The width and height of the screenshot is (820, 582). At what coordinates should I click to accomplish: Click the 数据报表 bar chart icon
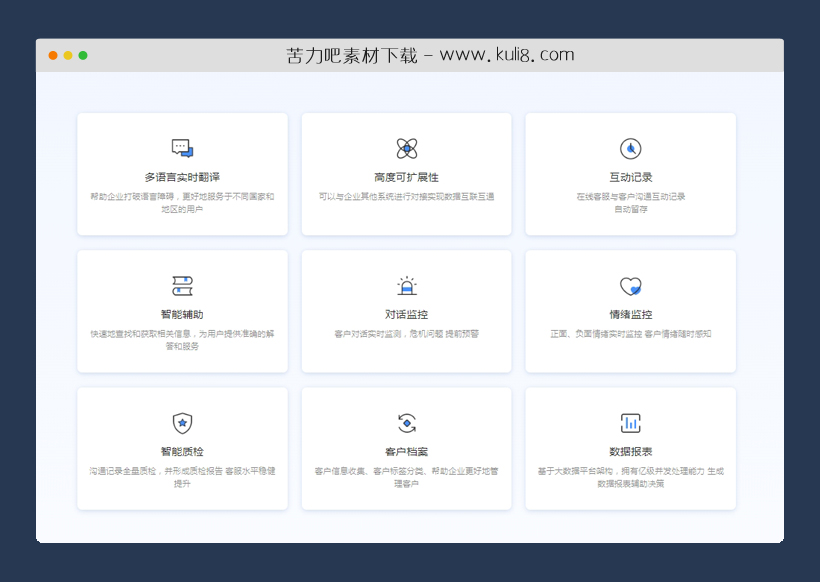pos(629,421)
